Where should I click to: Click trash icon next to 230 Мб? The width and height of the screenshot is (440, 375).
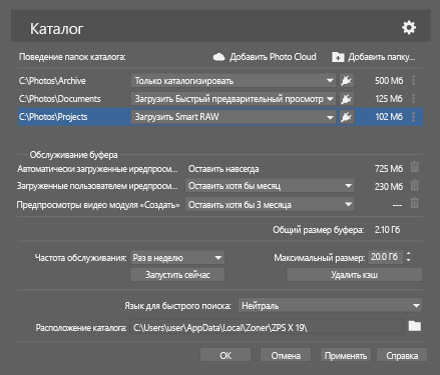click(414, 185)
